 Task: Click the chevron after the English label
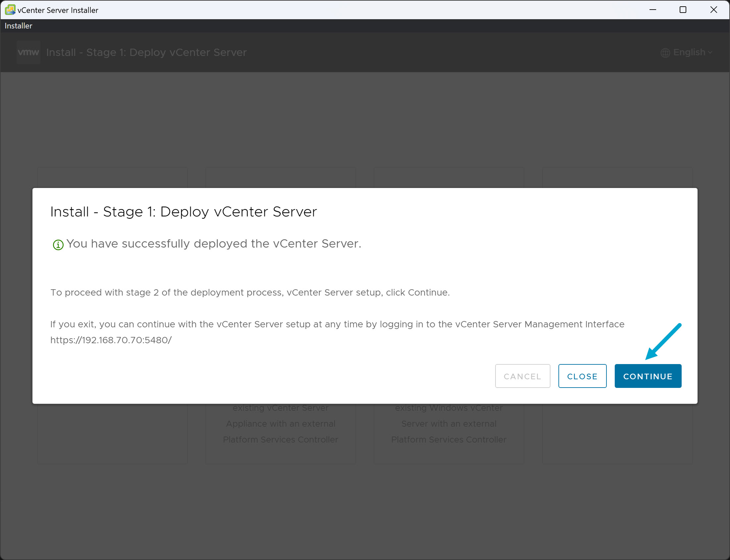(x=709, y=53)
